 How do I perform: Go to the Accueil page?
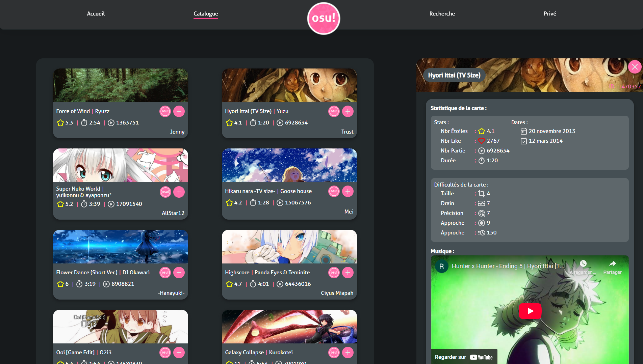96,14
